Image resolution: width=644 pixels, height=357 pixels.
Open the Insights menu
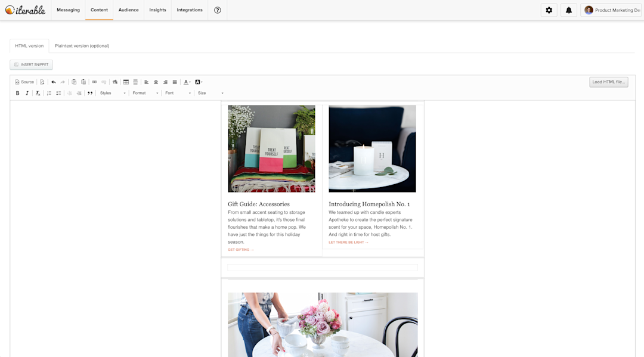coord(157,10)
